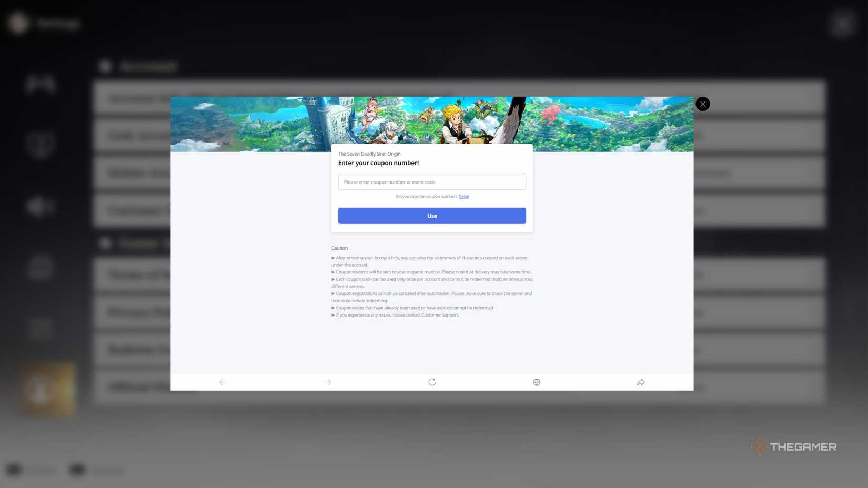868x488 pixels.
Task: Click the browser forward arrow
Action: [328, 382]
